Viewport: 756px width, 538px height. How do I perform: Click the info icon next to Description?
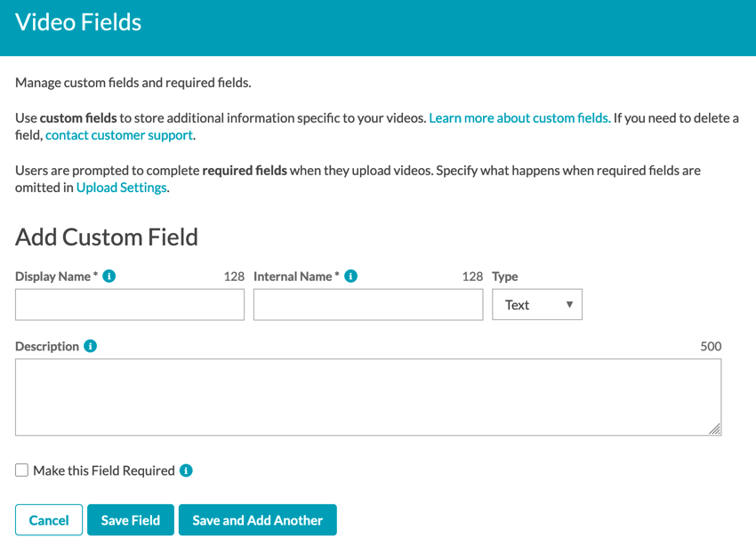[x=89, y=346]
